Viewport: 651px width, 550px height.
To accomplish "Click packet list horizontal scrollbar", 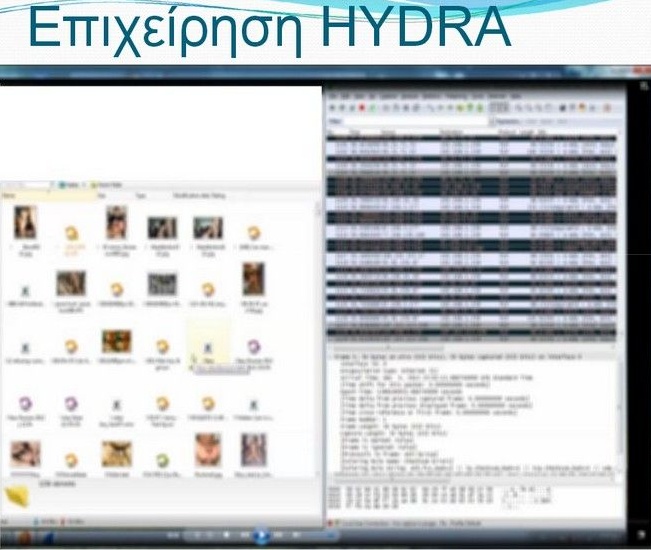I will click(x=388, y=347).
